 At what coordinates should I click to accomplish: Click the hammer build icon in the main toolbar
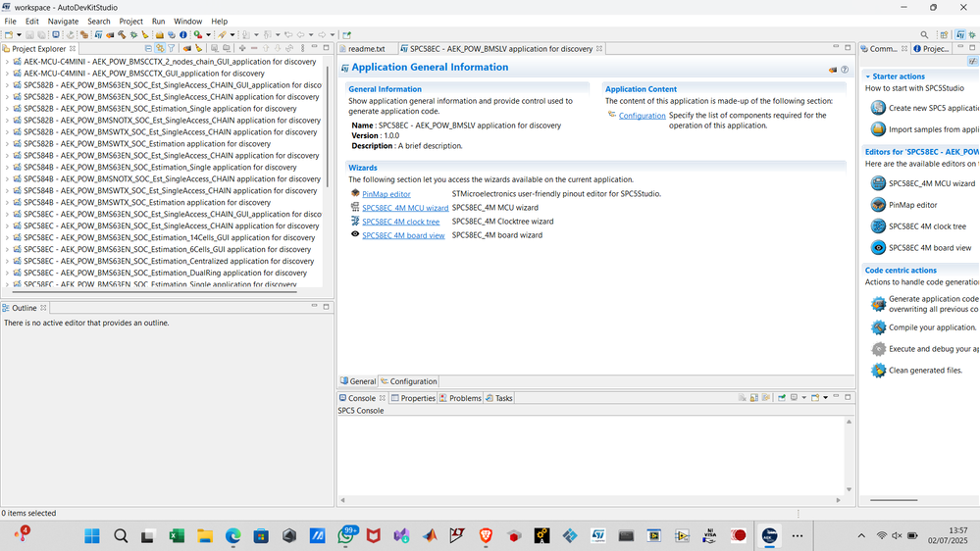click(122, 35)
